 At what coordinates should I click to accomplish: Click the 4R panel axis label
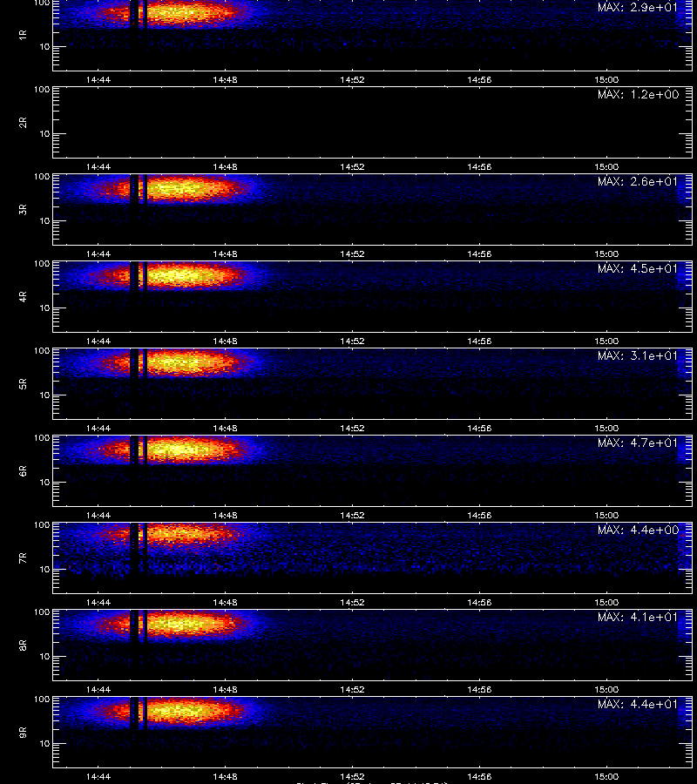click(x=23, y=296)
